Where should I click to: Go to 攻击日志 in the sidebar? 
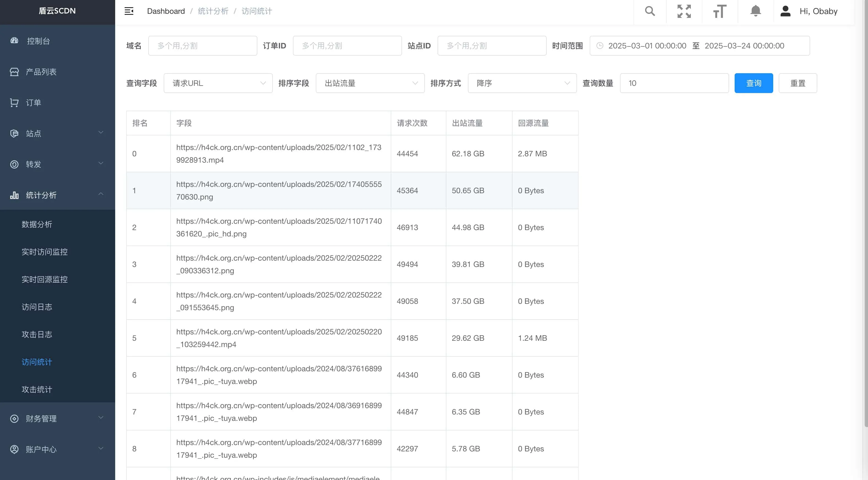coord(37,334)
